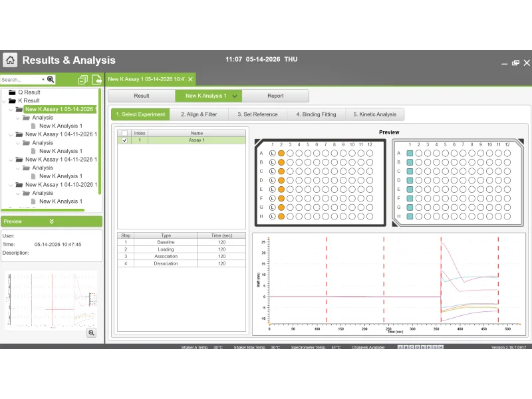Click the tree horizontal scrollbar
The width and height of the screenshot is (532, 399).
[43, 210]
